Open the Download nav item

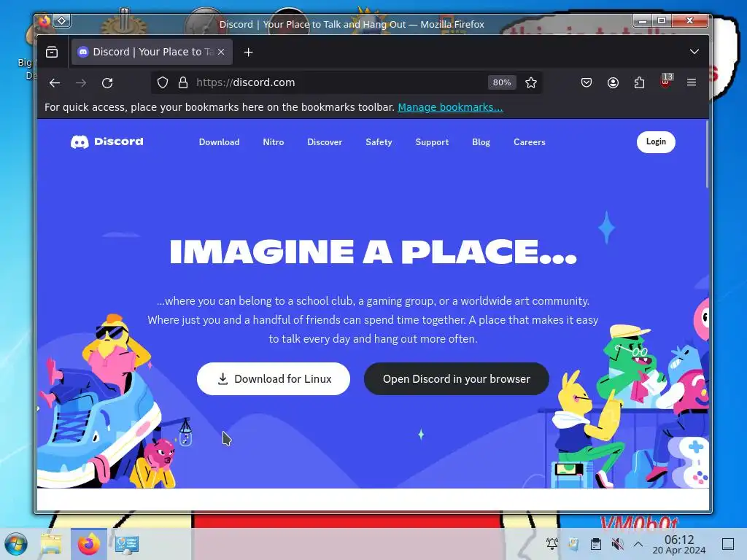click(219, 142)
